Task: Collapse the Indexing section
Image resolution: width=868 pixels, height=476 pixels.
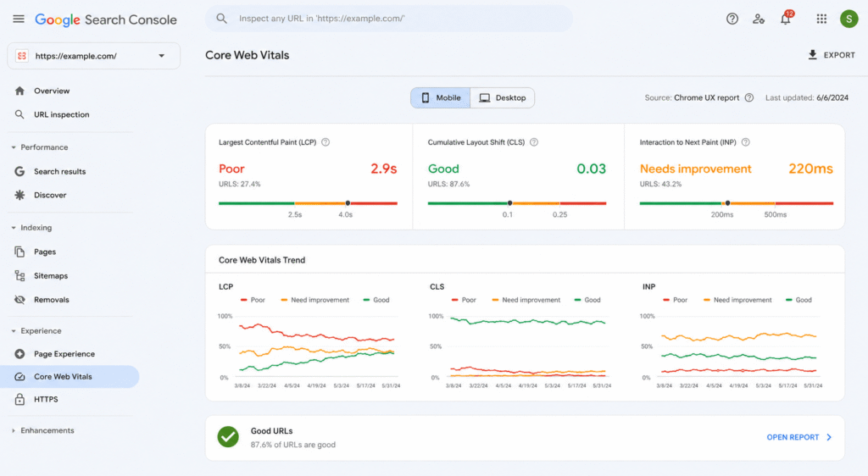Action: coord(14,228)
